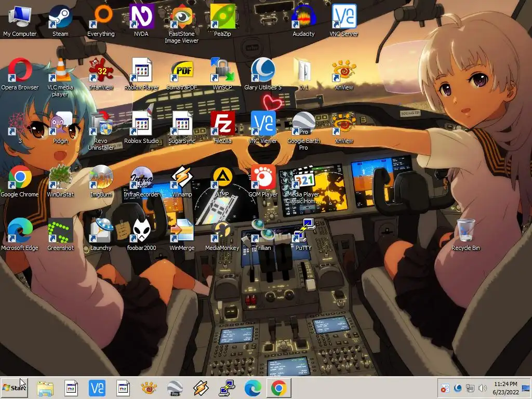532x399 pixels.
Task: Select the PuTTY desktop icon
Action: (303, 235)
